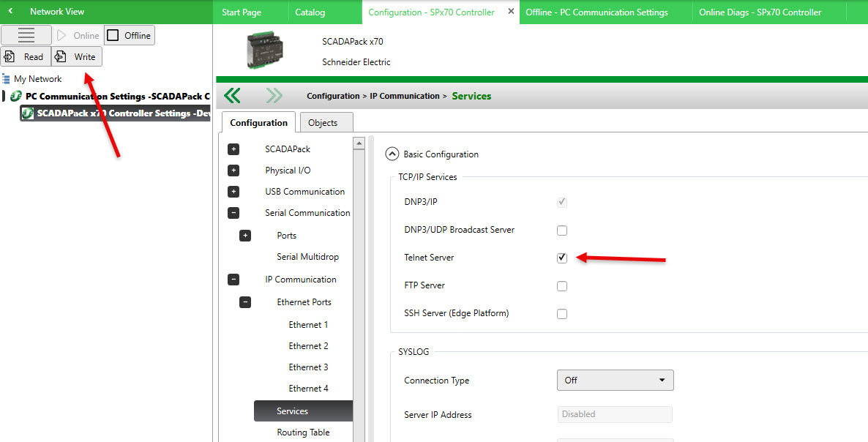
Task: Switch to the Start Page tab
Action: tap(242, 12)
